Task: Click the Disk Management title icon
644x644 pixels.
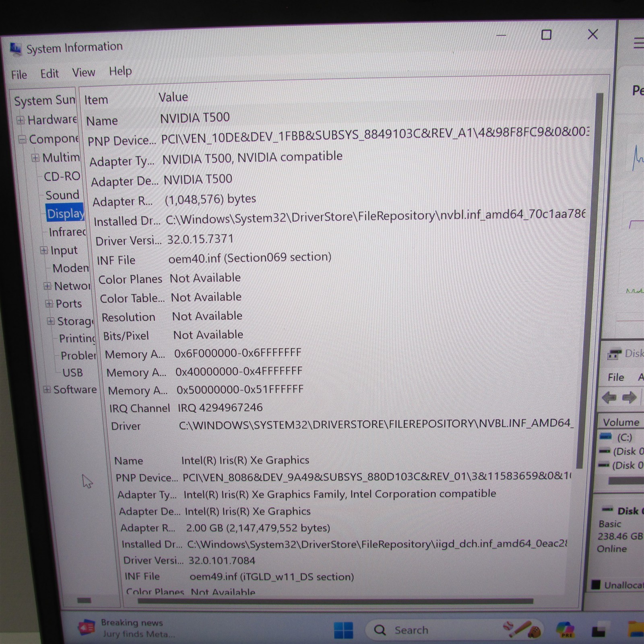Action: 614,355
